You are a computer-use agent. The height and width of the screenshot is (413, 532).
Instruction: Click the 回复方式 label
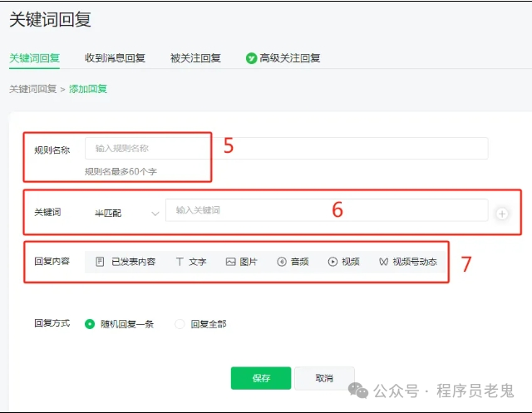pyautogui.click(x=52, y=323)
